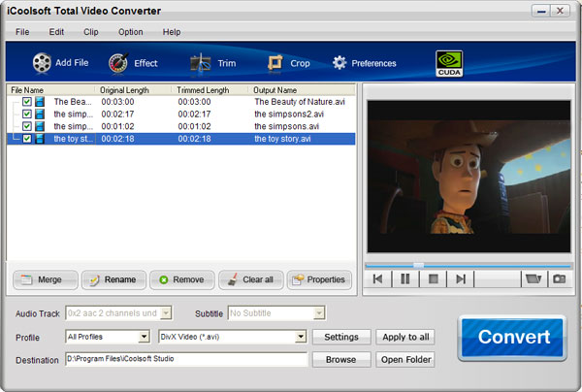Open file Properties button
582x392 pixels.
point(319,279)
